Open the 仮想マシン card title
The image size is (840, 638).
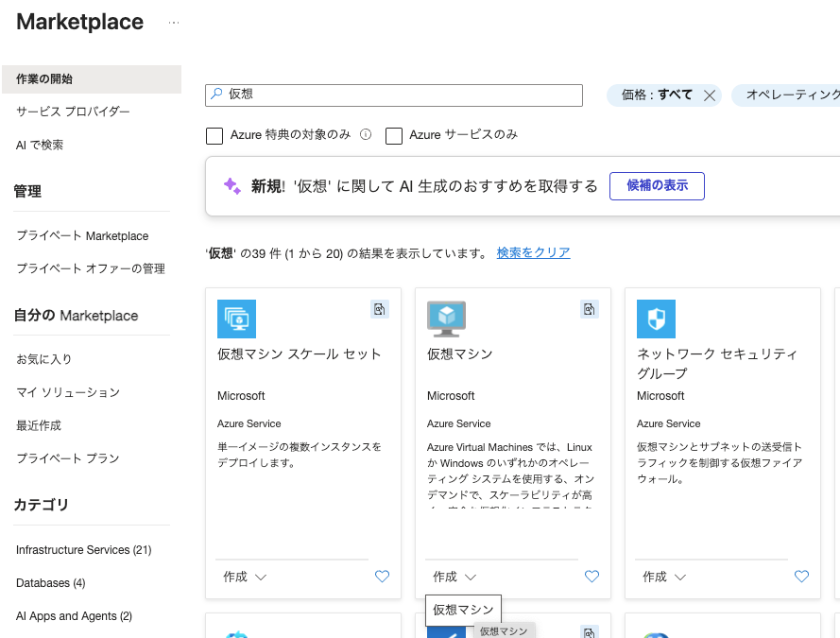[x=459, y=354]
